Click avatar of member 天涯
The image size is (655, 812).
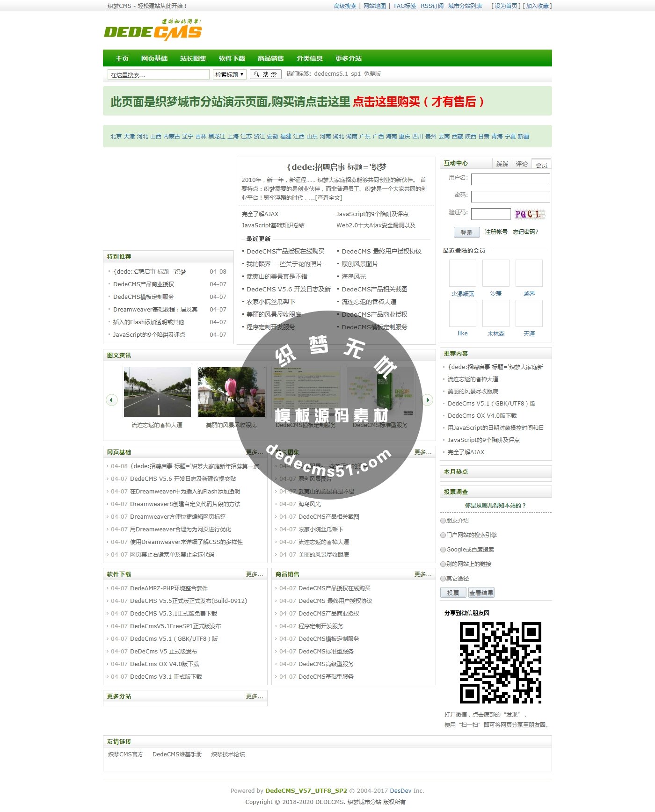pos(529,313)
